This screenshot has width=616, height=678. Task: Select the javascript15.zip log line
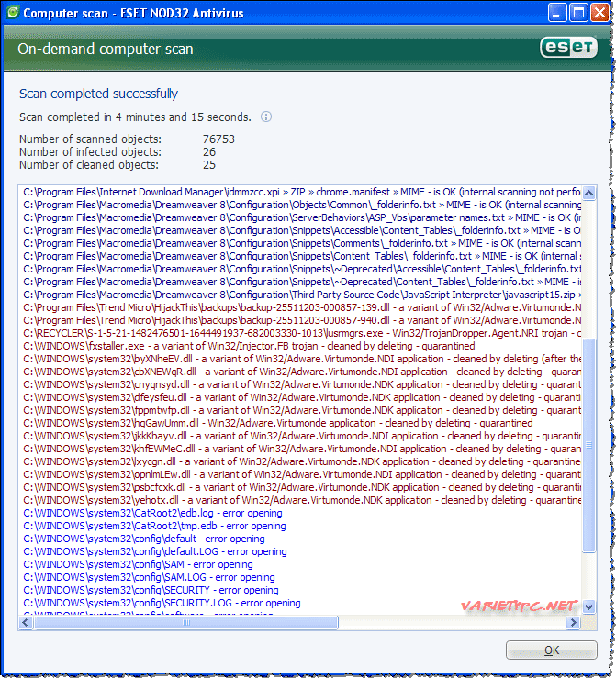[x=301, y=295]
